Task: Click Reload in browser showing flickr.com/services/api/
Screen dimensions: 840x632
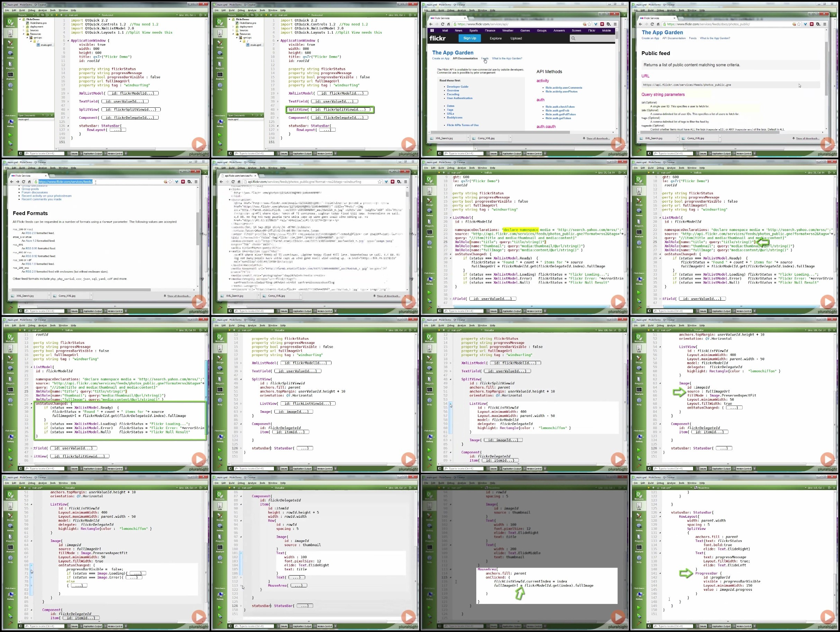Action: pyautogui.click(x=442, y=24)
